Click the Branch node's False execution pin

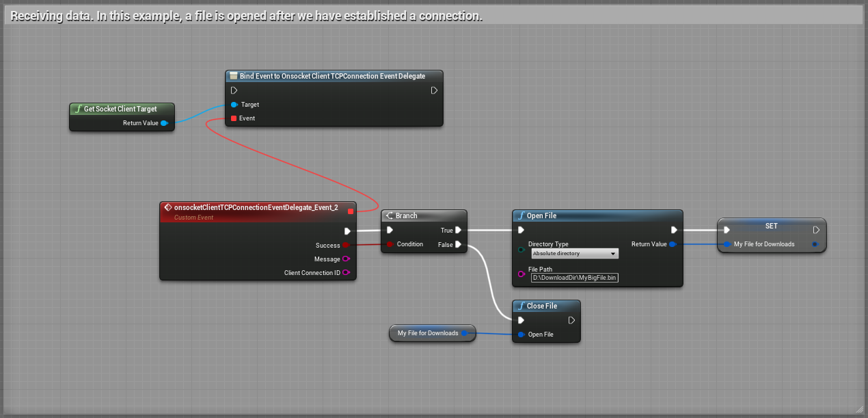pos(459,244)
